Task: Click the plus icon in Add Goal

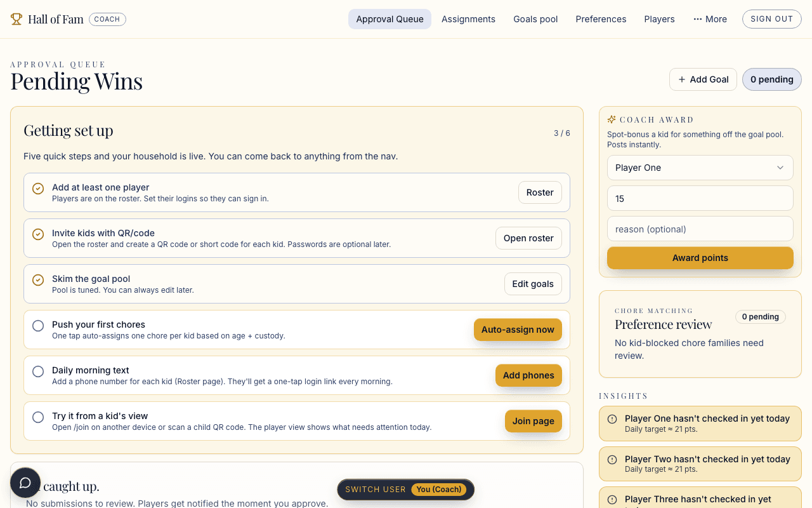Action: click(682, 79)
